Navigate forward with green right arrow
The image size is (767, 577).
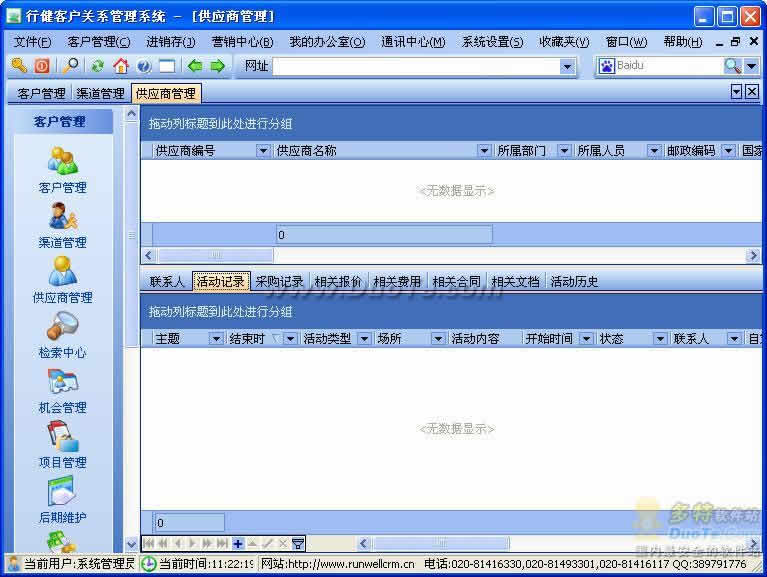pos(217,66)
